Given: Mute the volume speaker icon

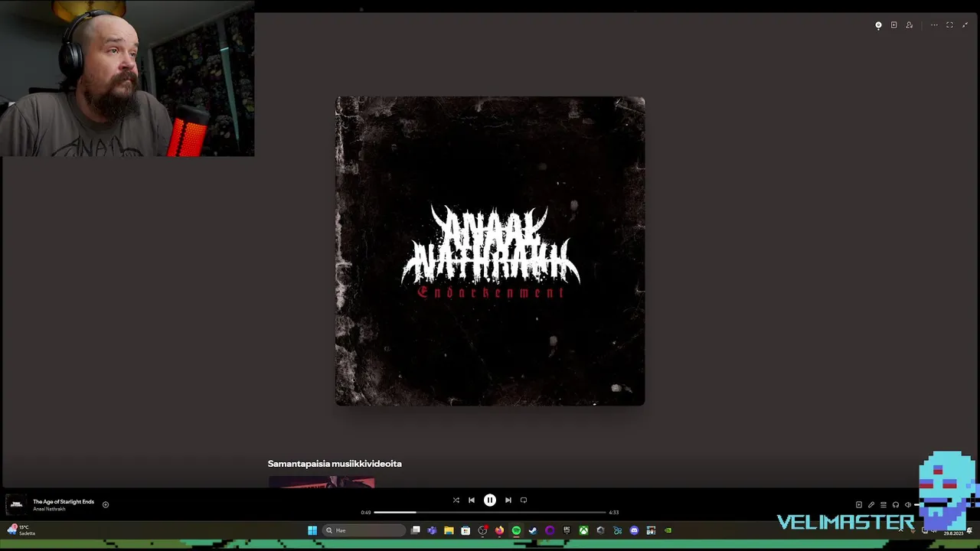Looking at the screenshot, I should coord(908,505).
